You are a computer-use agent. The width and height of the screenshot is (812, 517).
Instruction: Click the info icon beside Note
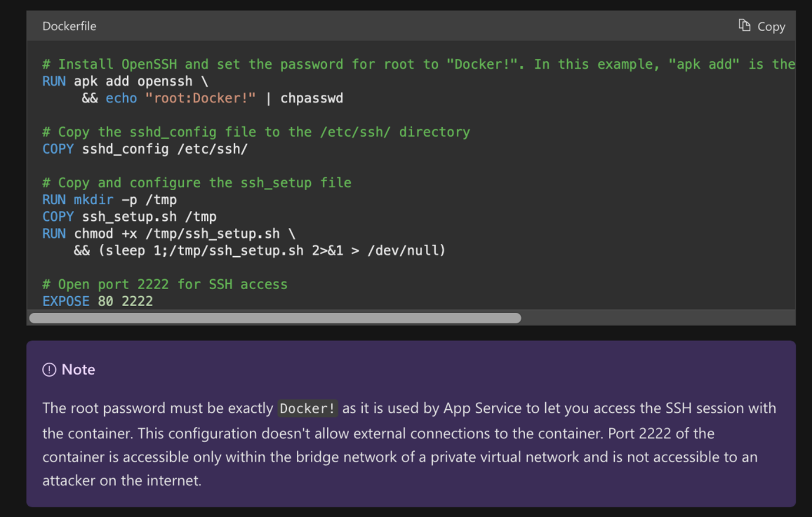(x=49, y=370)
